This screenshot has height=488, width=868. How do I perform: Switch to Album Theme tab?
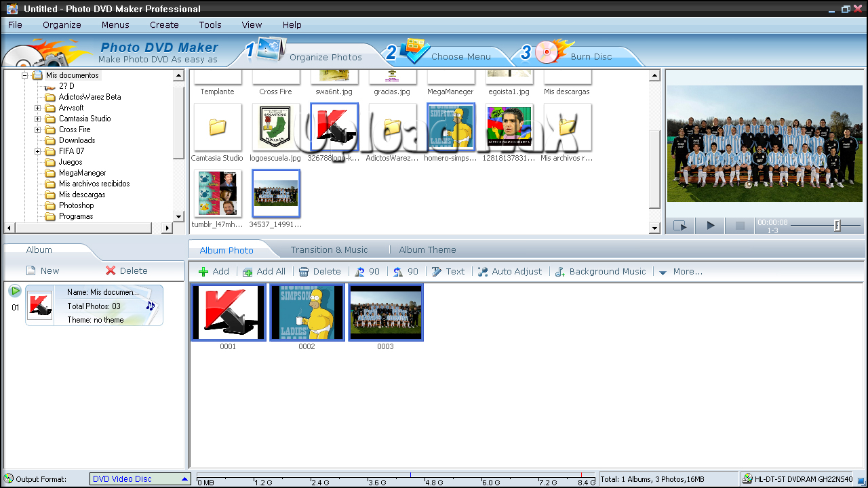(427, 249)
